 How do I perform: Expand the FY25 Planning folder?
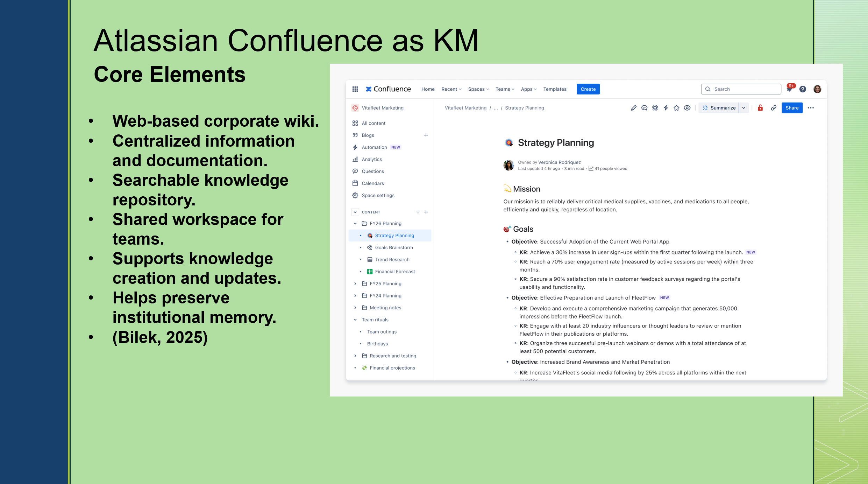click(355, 284)
